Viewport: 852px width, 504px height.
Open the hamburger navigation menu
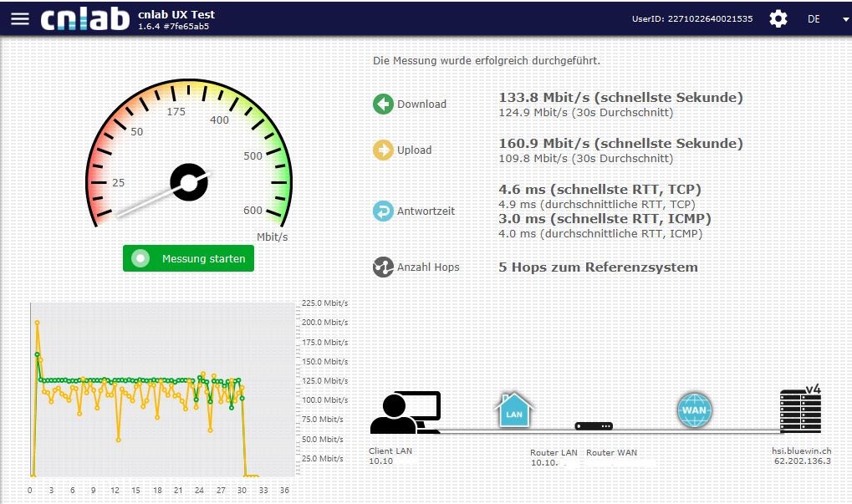(x=19, y=18)
